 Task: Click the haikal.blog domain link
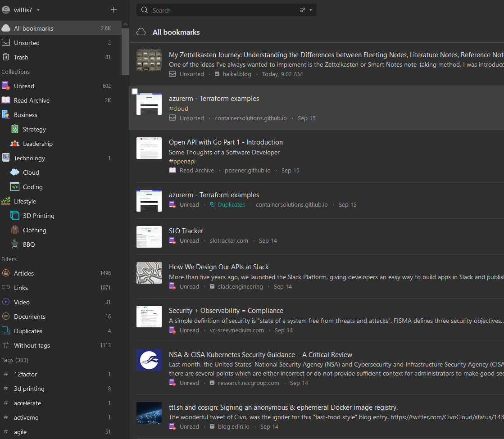tap(237, 74)
